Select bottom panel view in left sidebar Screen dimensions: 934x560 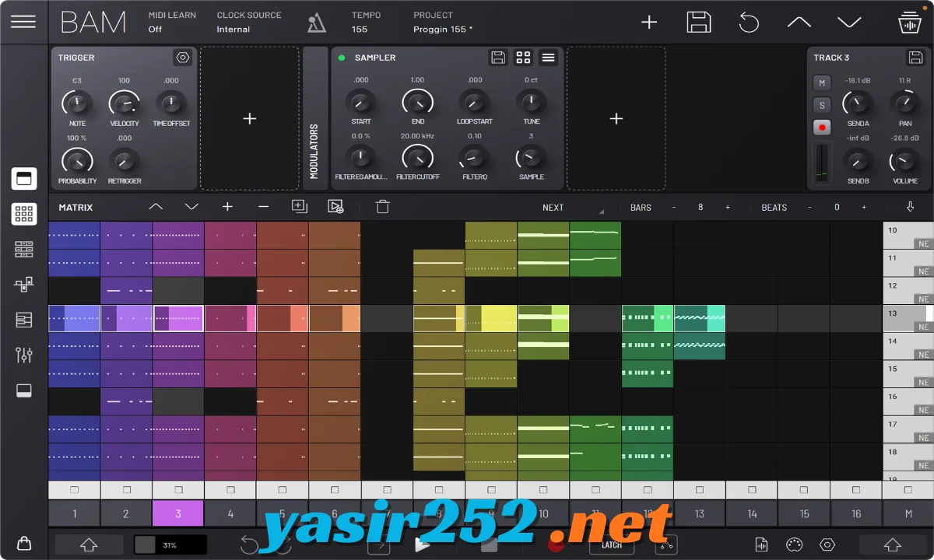pos(23,390)
